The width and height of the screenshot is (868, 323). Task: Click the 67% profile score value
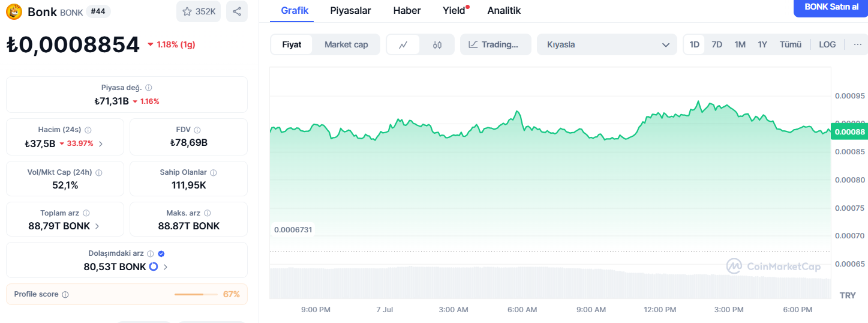231,294
